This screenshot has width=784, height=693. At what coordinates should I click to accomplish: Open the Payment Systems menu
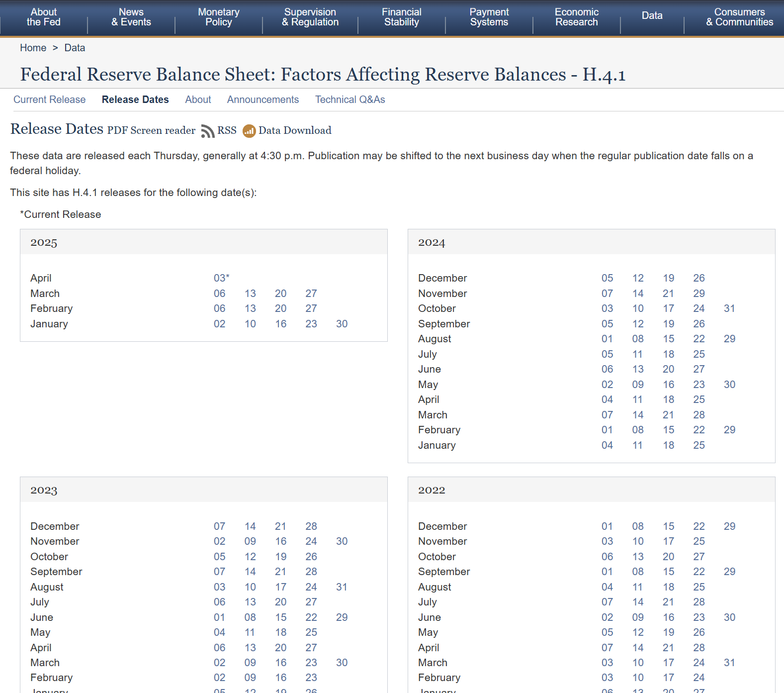coord(489,17)
